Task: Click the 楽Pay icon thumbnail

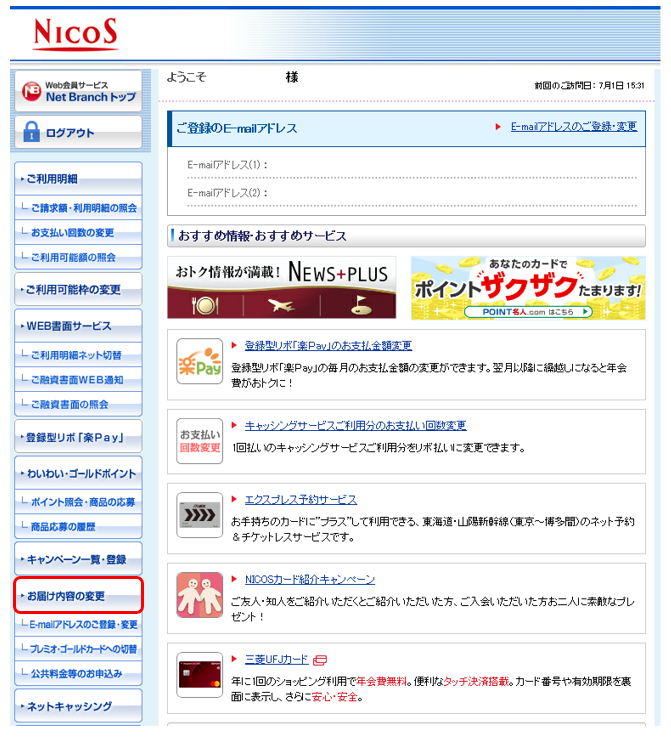Action: point(199,361)
